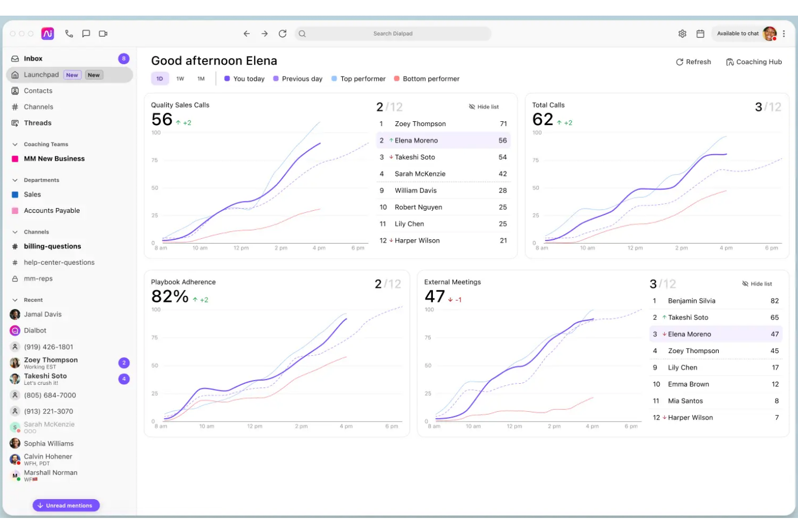
Task: Open the messages icon in the top toolbar
Action: click(86, 33)
